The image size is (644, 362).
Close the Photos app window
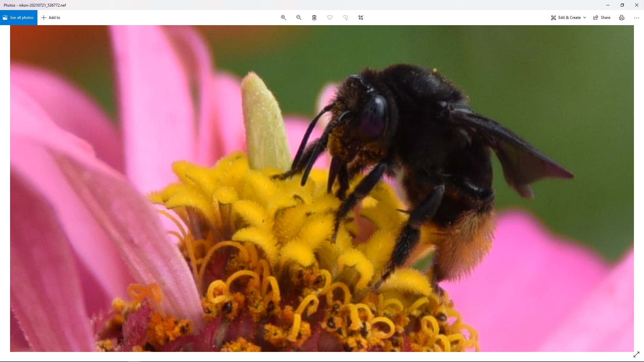636,5
